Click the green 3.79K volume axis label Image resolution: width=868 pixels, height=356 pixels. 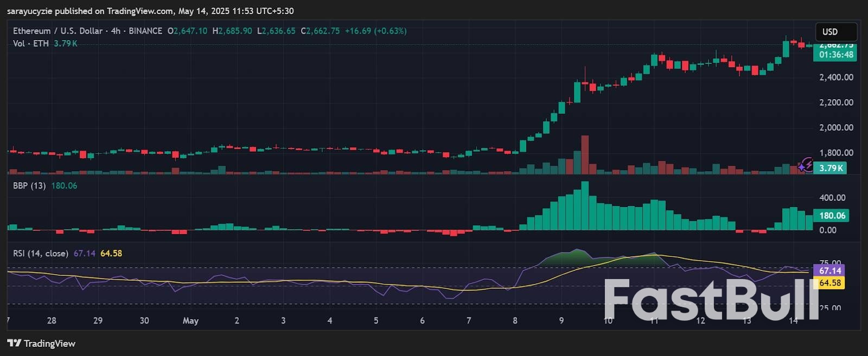click(831, 168)
